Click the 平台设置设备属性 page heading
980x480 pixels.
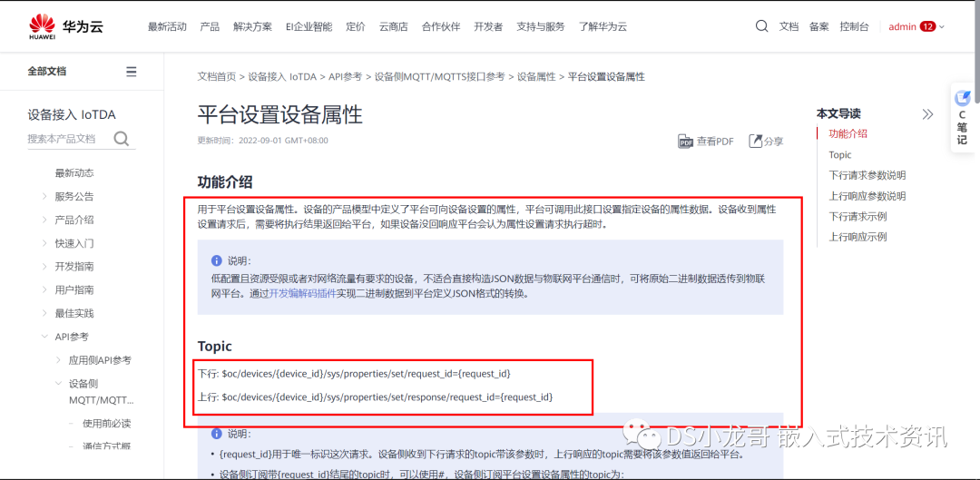[280, 115]
